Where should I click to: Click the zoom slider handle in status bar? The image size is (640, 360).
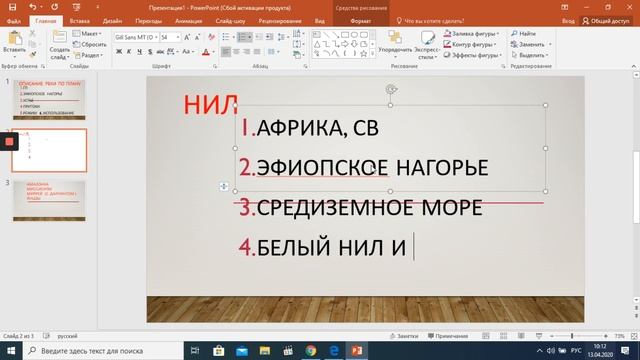[572, 336]
